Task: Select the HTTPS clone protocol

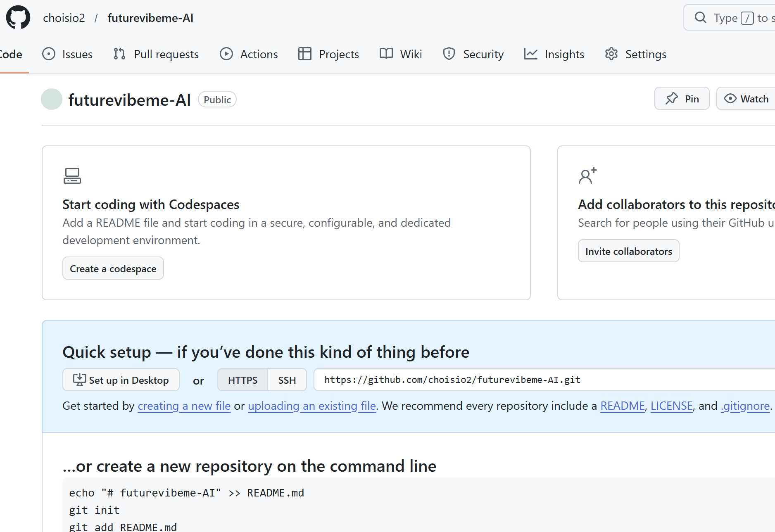Action: (243, 380)
